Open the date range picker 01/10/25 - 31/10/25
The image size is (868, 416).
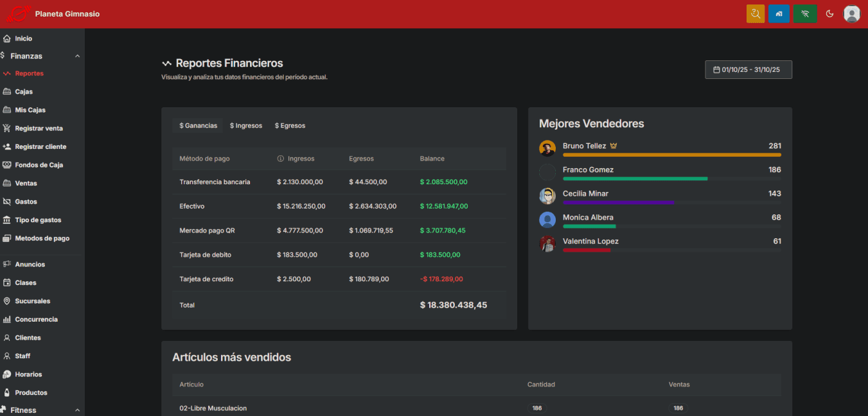pos(748,69)
